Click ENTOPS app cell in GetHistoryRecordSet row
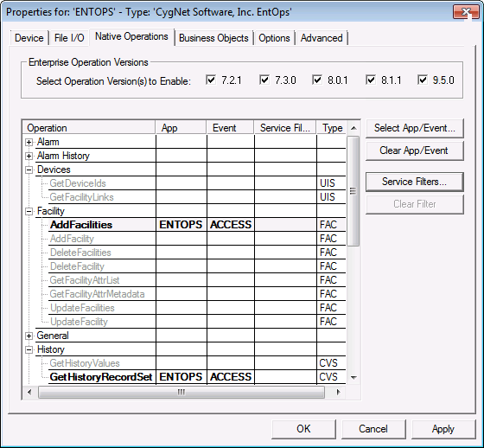 pyautogui.click(x=181, y=377)
